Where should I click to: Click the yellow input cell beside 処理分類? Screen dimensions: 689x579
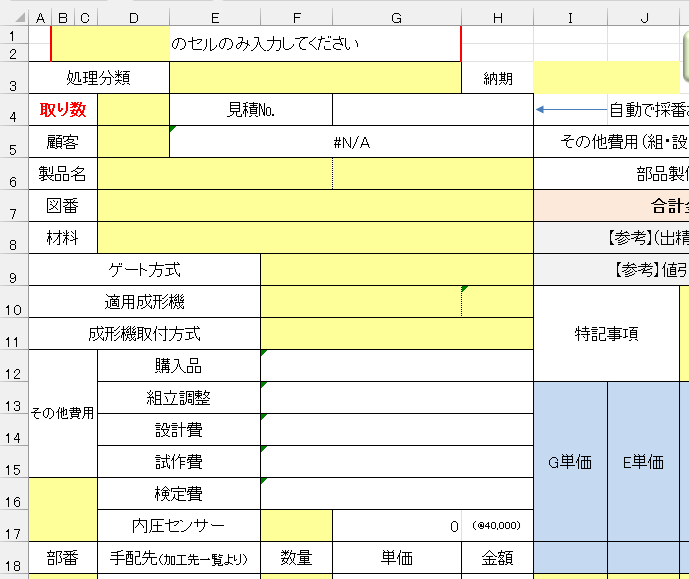pyautogui.click(x=315, y=77)
